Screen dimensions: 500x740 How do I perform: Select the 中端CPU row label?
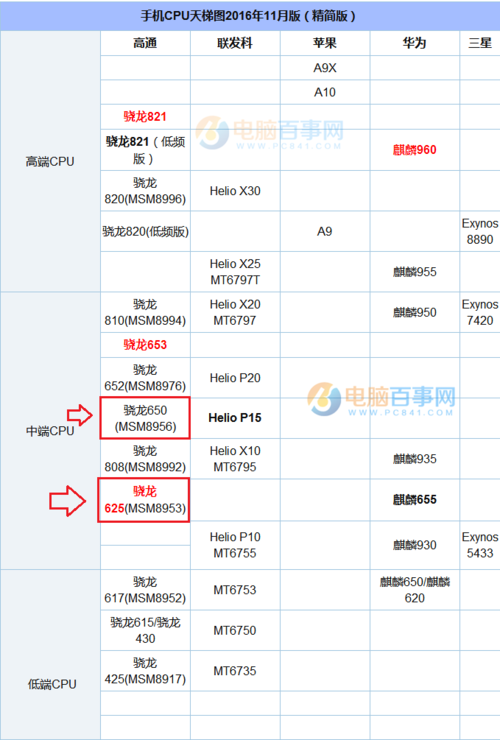pyautogui.click(x=50, y=431)
